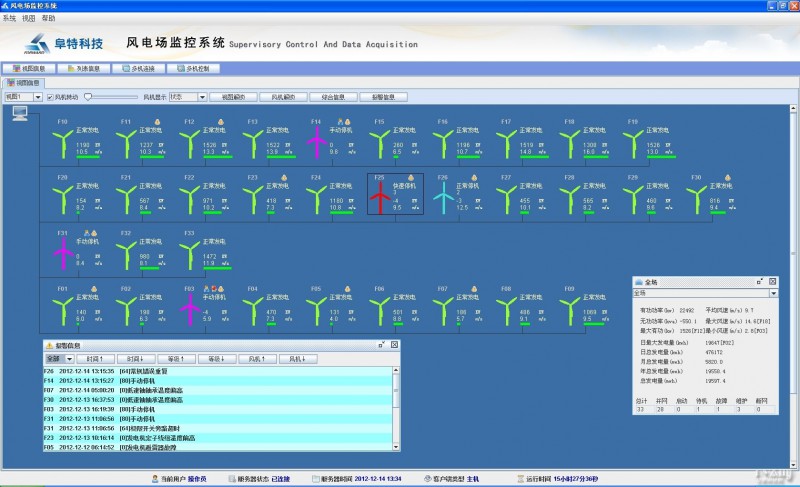
Task: Click the 多机控制 toolbar button
Action: pyautogui.click(x=193, y=68)
